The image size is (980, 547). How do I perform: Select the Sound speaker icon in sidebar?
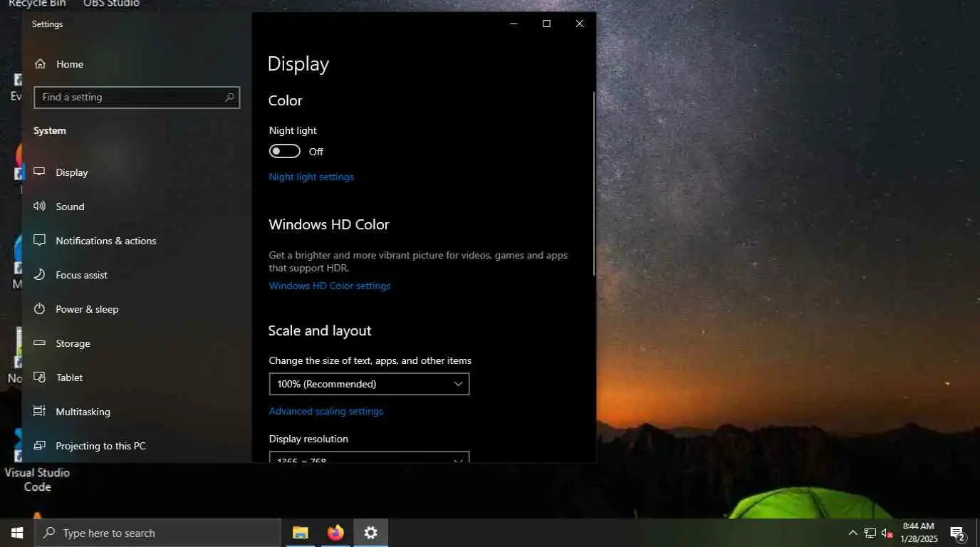39,207
